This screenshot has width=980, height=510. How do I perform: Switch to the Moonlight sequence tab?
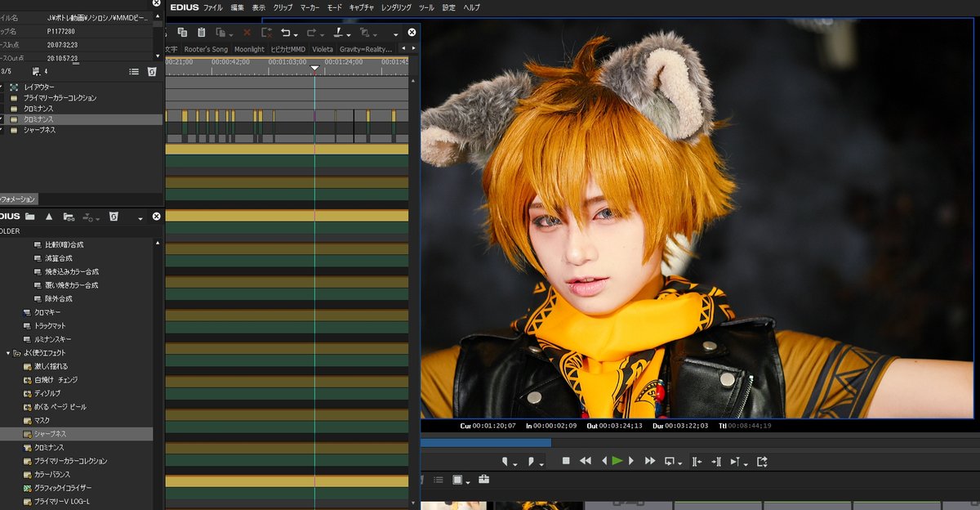coord(249,49)
